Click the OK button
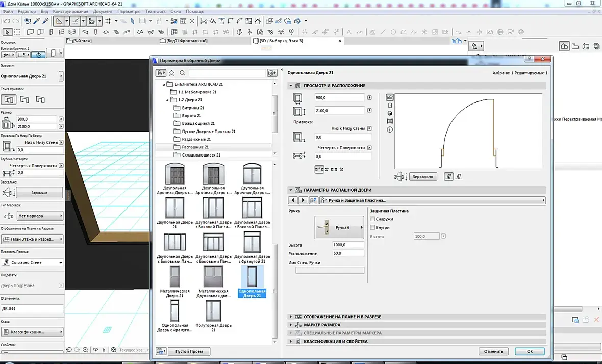 click(x=529, y=351)
